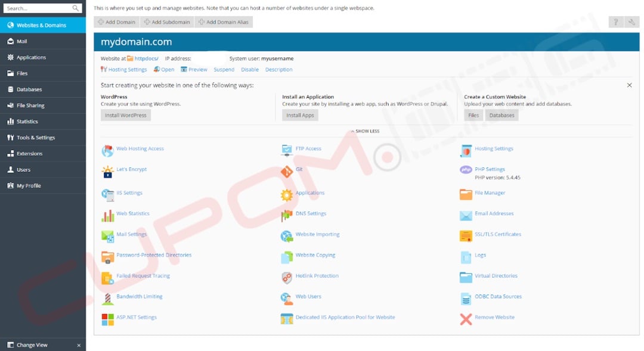Open the Failed Request Tracing icon
Image resolution: width=644 pixels, height=351 pixels.
(x=107, y=278)
